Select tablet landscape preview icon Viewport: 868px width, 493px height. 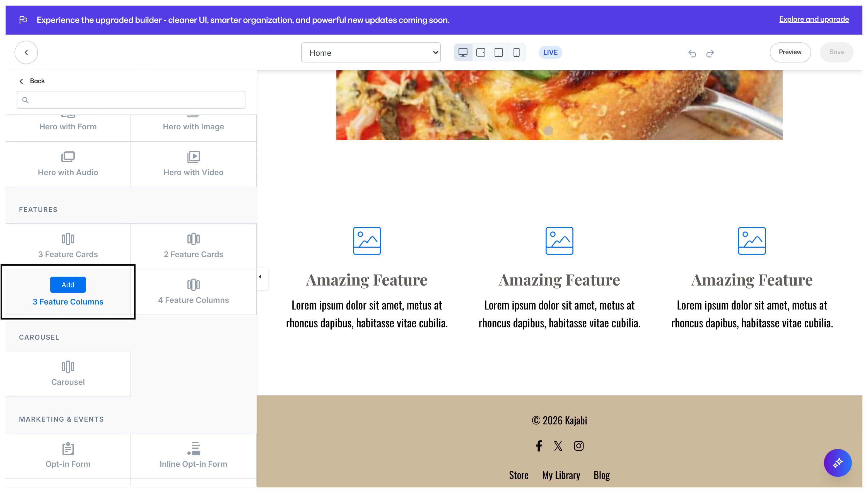point(481,52)
